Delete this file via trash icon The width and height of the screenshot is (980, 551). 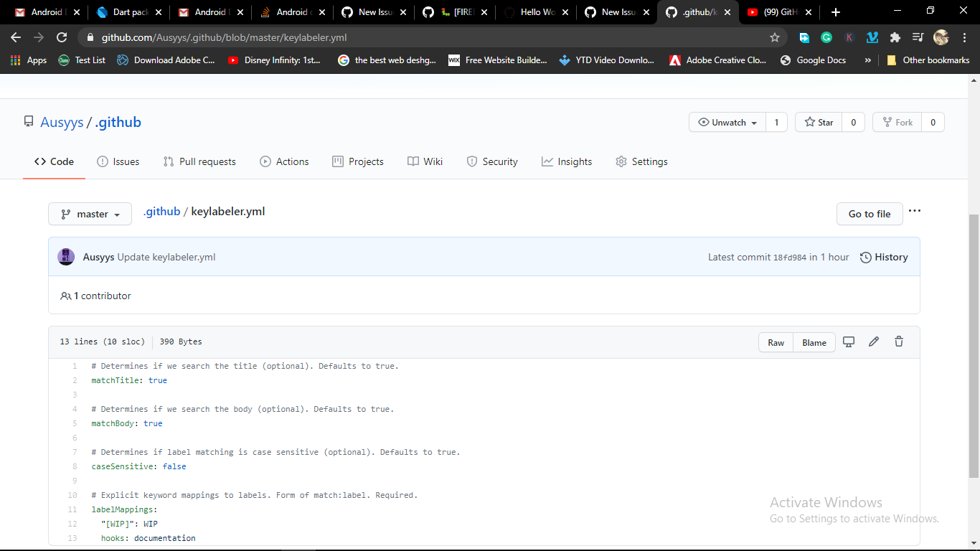pyautogui.click(x=899, y=342)
